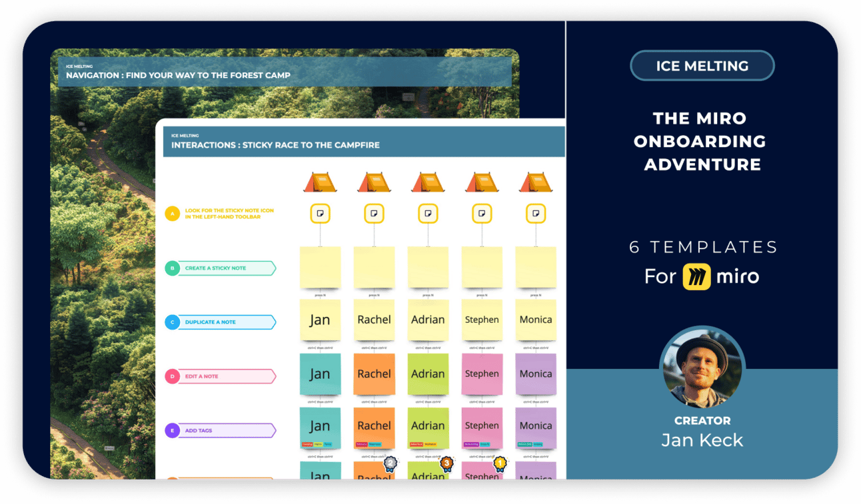Click the sticky note icon in Adrian's column
Viewport: 861px width, 504px height.
pos(428,214)
